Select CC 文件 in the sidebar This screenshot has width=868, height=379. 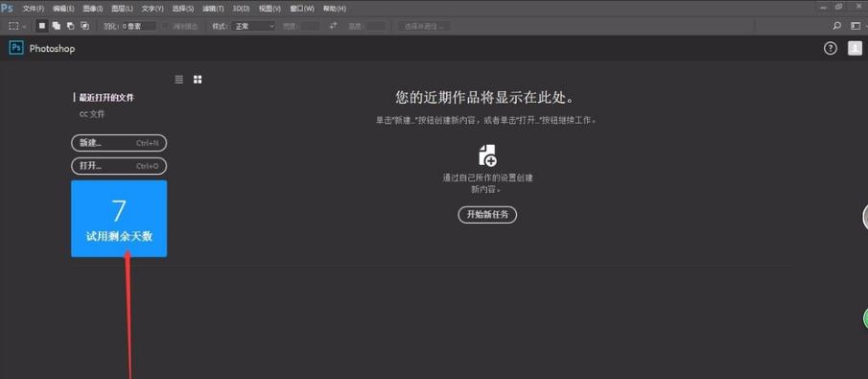pos(92,114)
